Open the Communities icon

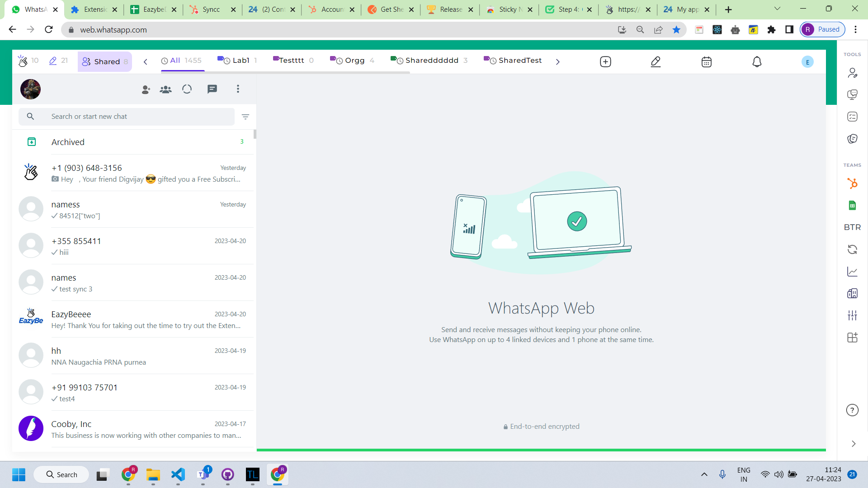[165, 89]
